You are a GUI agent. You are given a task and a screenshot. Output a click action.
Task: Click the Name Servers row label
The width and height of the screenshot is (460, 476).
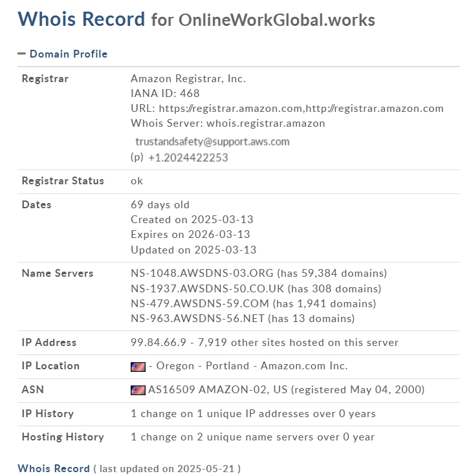(58, 273)
